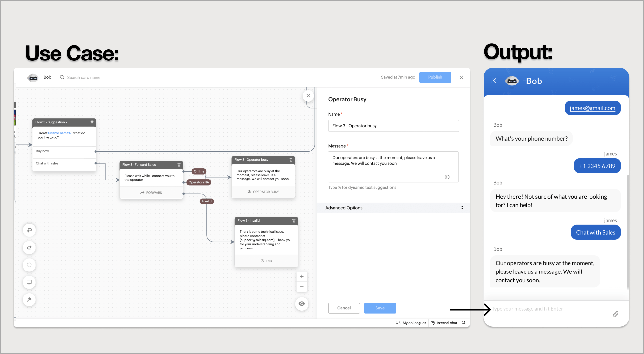This screenshot has width=644, height=354.
Task: Click the Invalid branch label
Action: (x=206, y=201)
